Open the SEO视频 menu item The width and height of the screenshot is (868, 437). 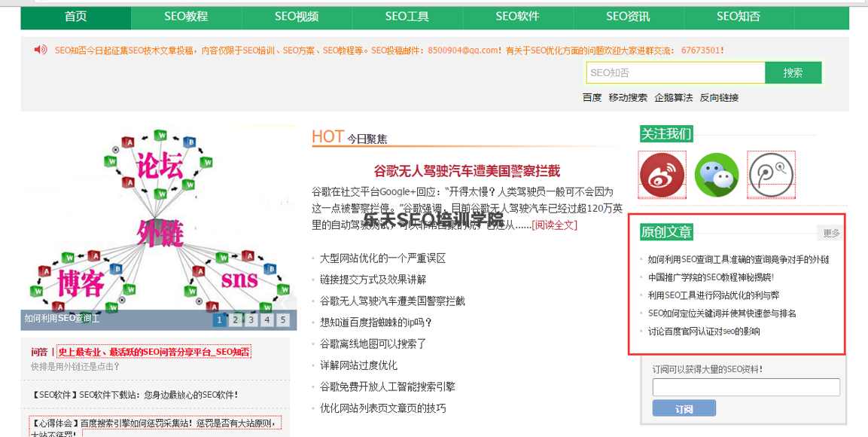[296, 17]
